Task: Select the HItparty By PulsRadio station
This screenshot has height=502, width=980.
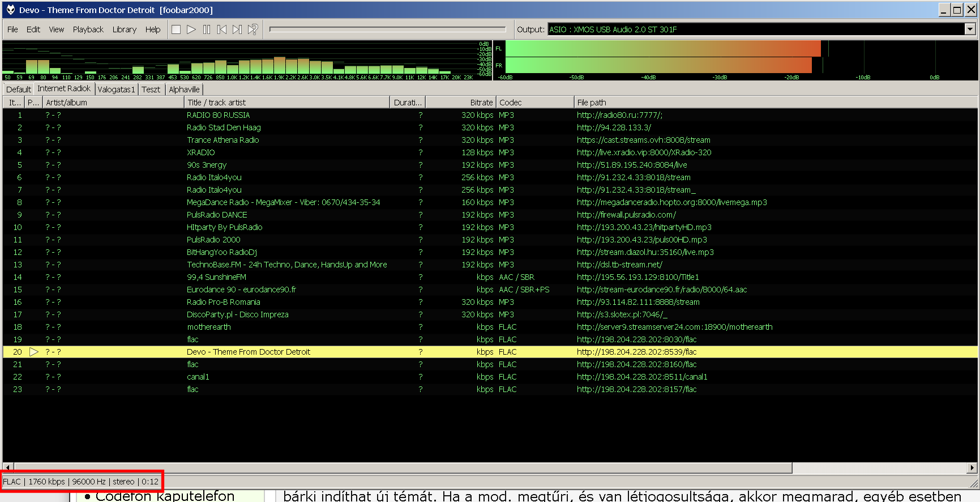Action: [x=490, y=227]
